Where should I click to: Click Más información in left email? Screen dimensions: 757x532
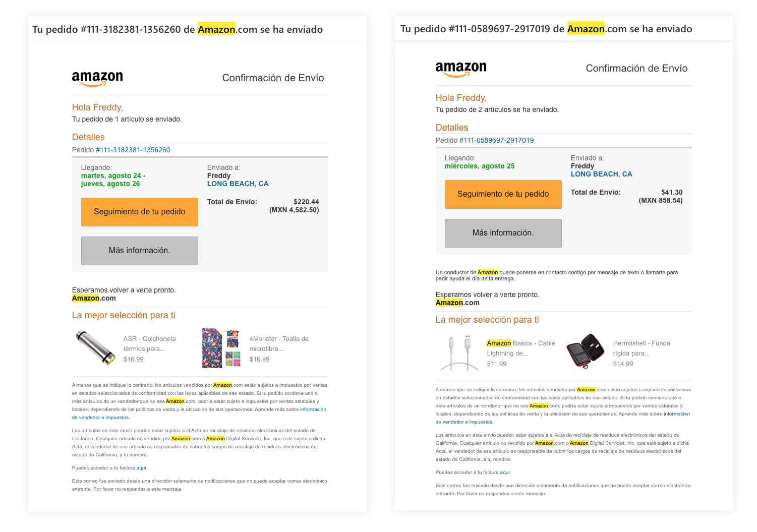point(140,251)
